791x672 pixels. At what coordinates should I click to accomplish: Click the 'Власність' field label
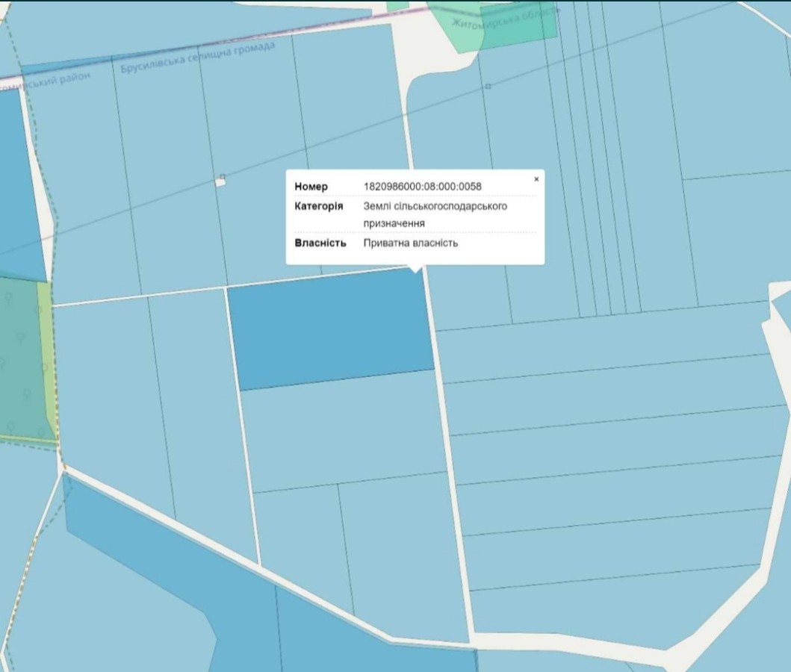click(320, 243)
